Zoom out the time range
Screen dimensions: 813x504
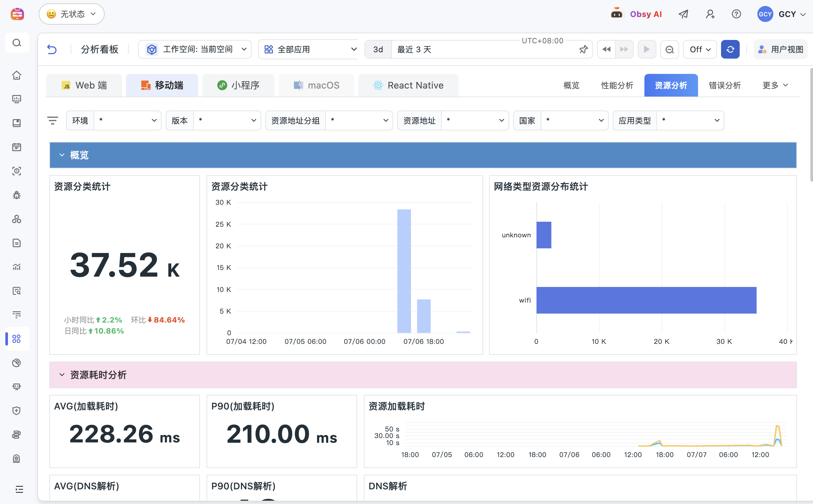tap(669, 49)
